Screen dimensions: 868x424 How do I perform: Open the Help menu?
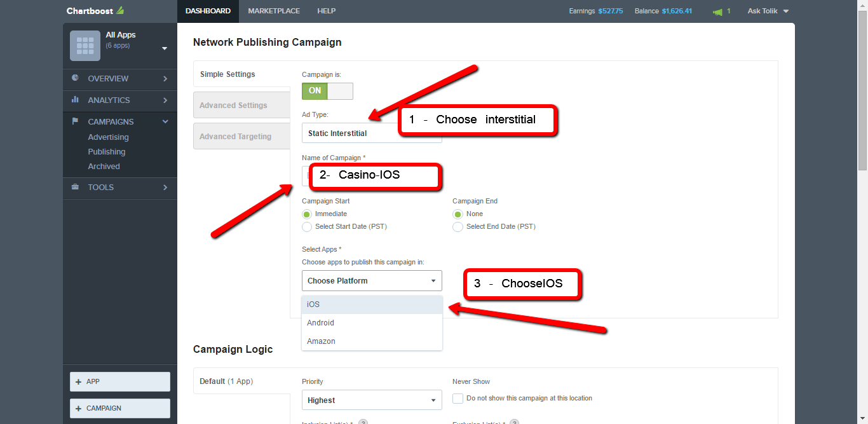click(326, 11)
